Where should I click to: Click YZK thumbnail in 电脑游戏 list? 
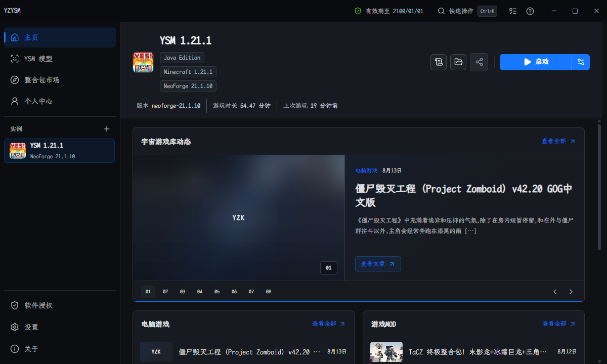156,352
